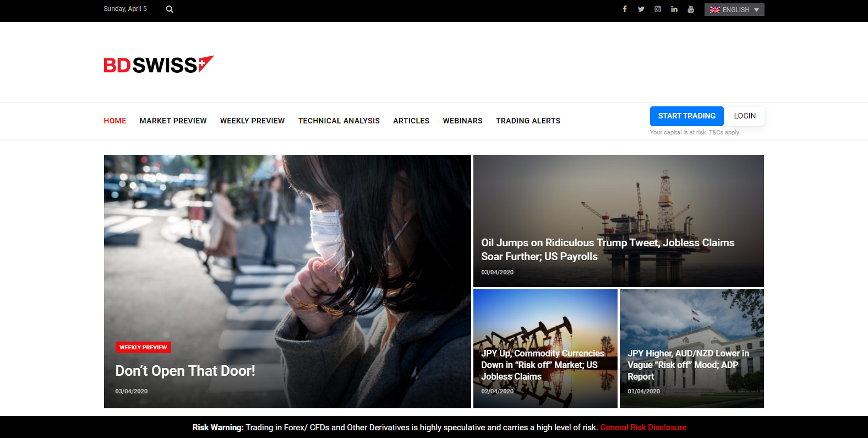Viewport: 868px width, 438px height.
Task: Expand the English language dropdown
Action: tap(734, 9)
